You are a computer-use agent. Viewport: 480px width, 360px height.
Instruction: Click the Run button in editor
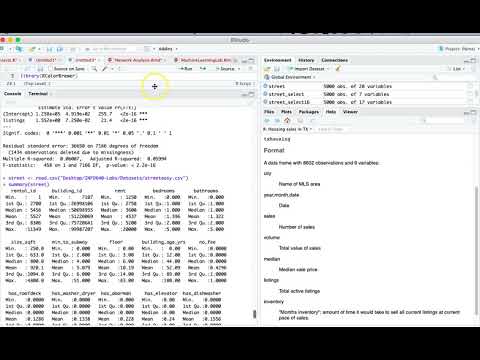[x=186, y=69]
